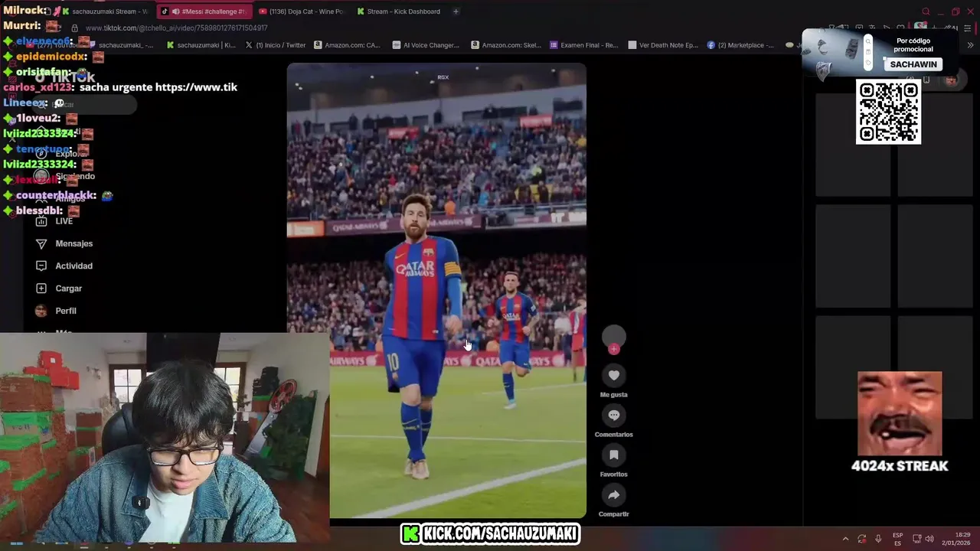
Task: Open Inicio / Twitter bookmark
Action: [x=276, y=45]
